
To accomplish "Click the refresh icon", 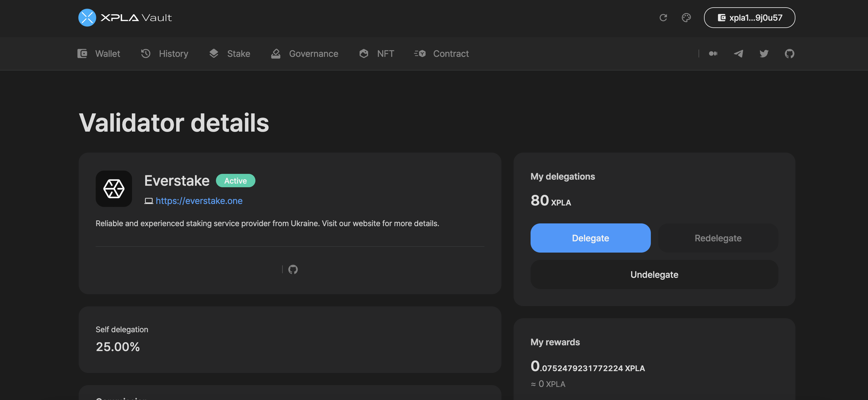I will (x=663, y=17).
